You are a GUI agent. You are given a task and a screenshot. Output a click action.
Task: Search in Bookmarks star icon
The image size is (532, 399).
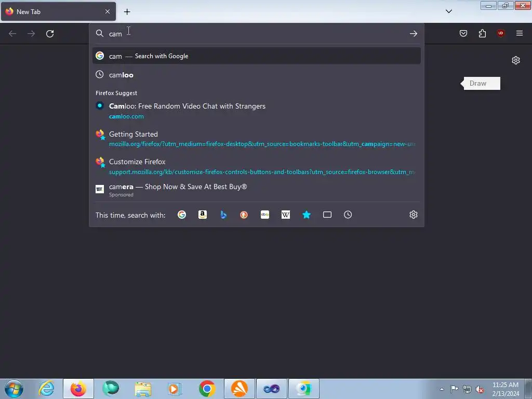tap(307, 215)
